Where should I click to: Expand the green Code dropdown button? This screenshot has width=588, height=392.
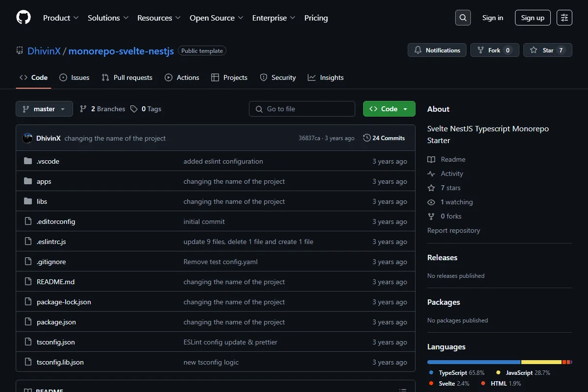click(389, 109)
